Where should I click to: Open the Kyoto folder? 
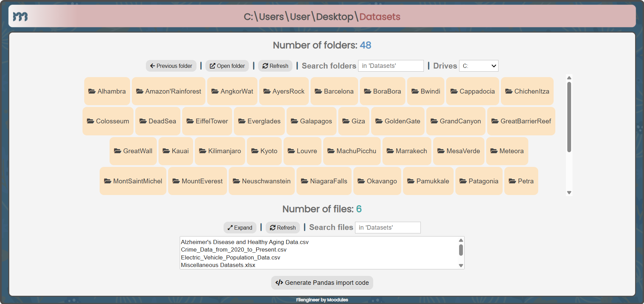(264, 151)
